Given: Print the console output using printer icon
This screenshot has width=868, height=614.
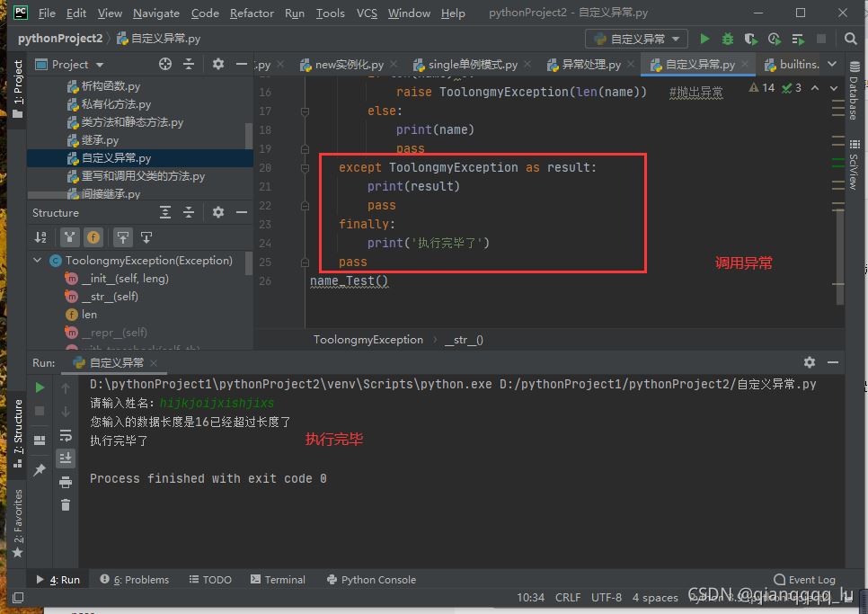Looking at the screenshot, I should pyautogui.click(x=66, y=483).
